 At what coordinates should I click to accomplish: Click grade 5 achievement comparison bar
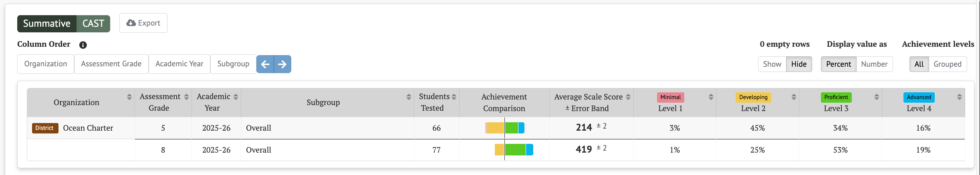[x=505, y=128]
